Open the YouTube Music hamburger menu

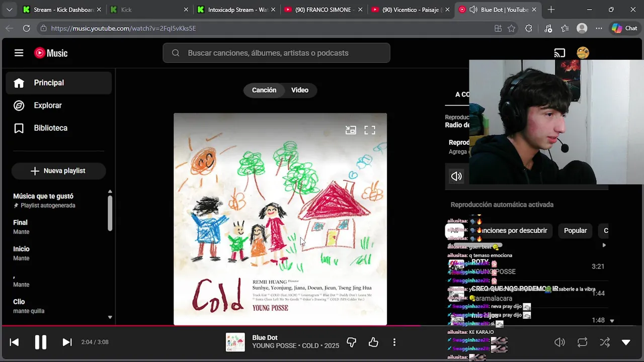click(x=19, y=53)
